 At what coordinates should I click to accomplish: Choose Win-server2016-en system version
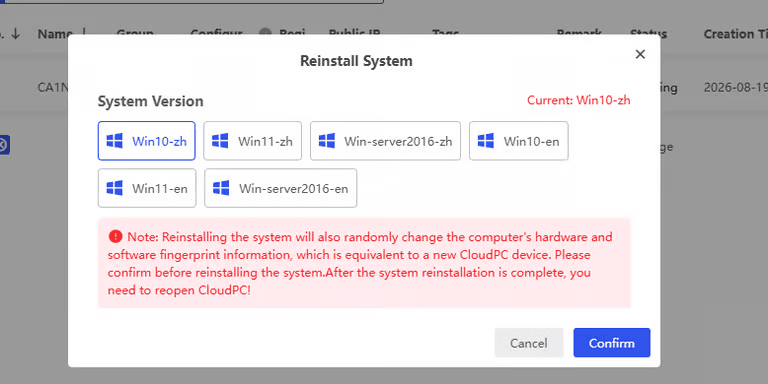281,188
